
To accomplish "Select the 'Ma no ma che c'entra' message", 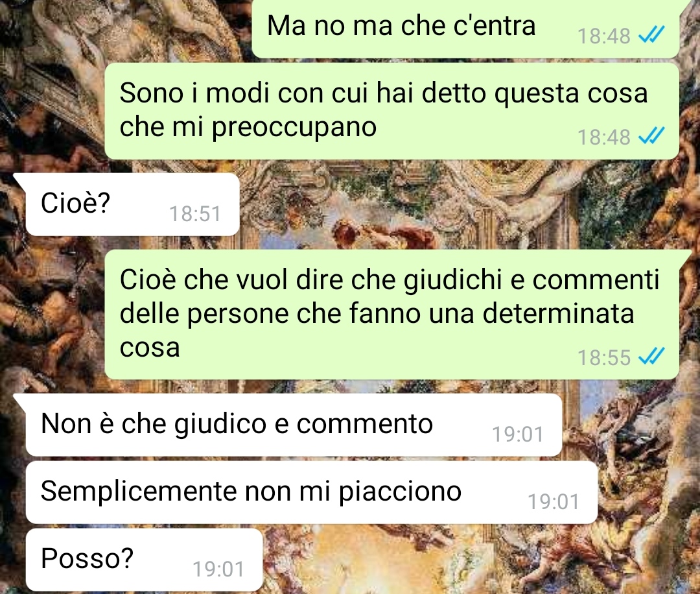I will click(465, 29).
